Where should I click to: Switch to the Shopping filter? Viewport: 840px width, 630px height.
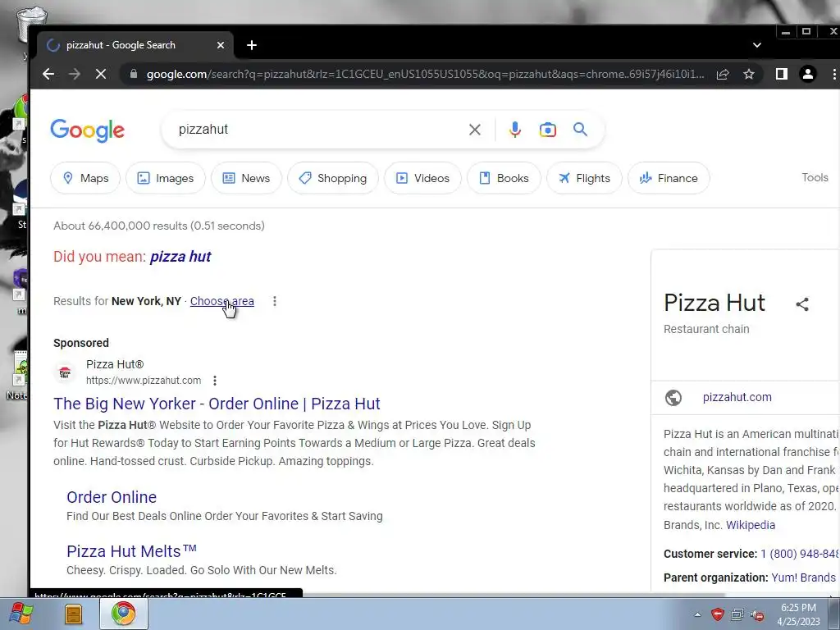(x=333, y=178)
